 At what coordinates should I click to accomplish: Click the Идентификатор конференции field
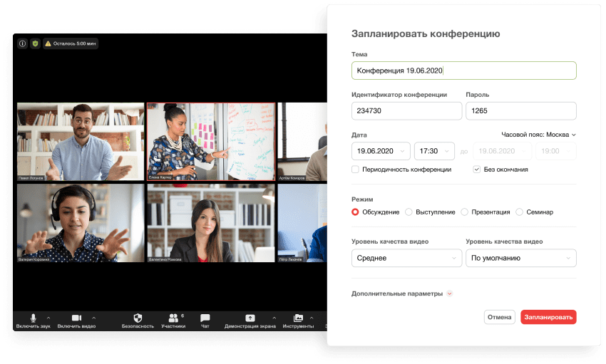pos(406,111)
